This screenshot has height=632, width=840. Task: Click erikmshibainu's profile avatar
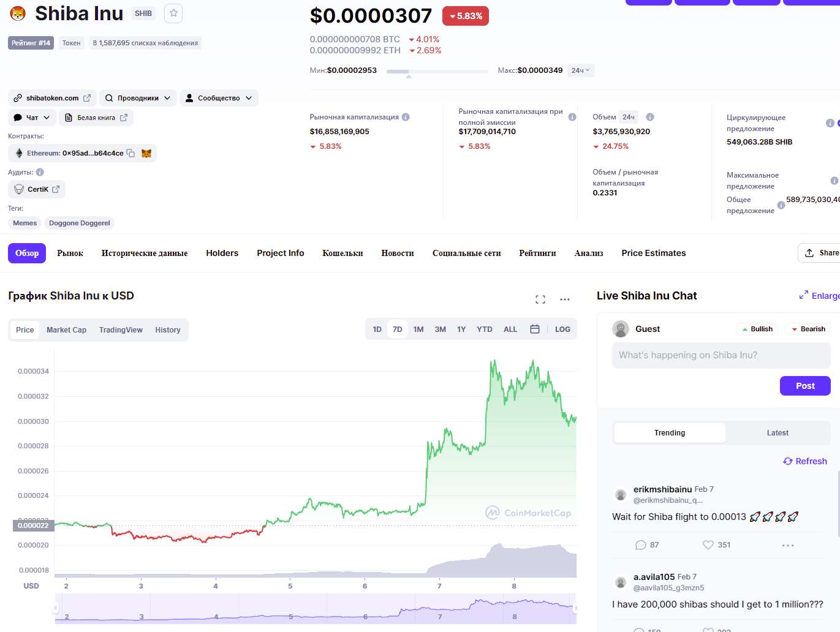point(621,495)
